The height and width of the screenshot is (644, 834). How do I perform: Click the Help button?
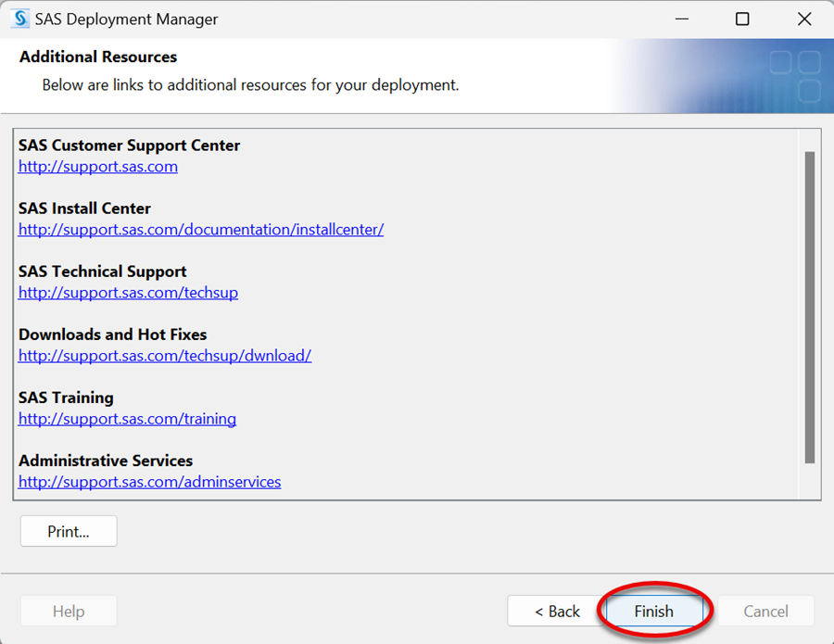69,611
